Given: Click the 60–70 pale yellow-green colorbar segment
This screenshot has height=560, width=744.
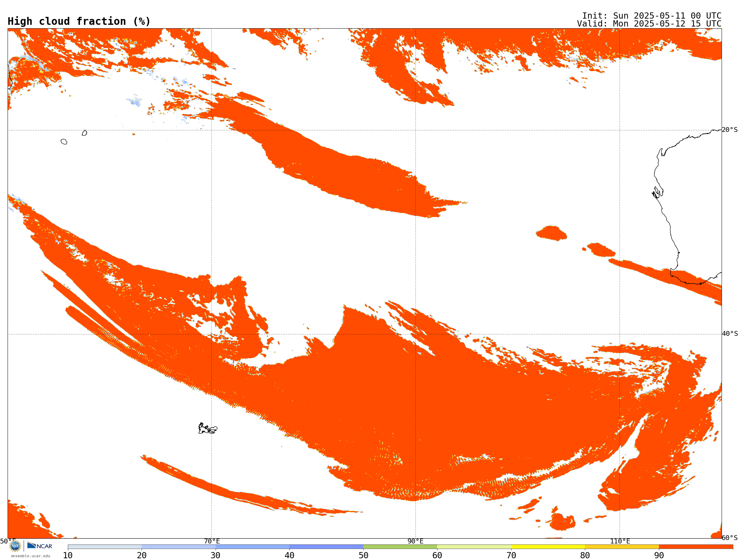Looking at the screenshot, I should (x=474, y=547).
